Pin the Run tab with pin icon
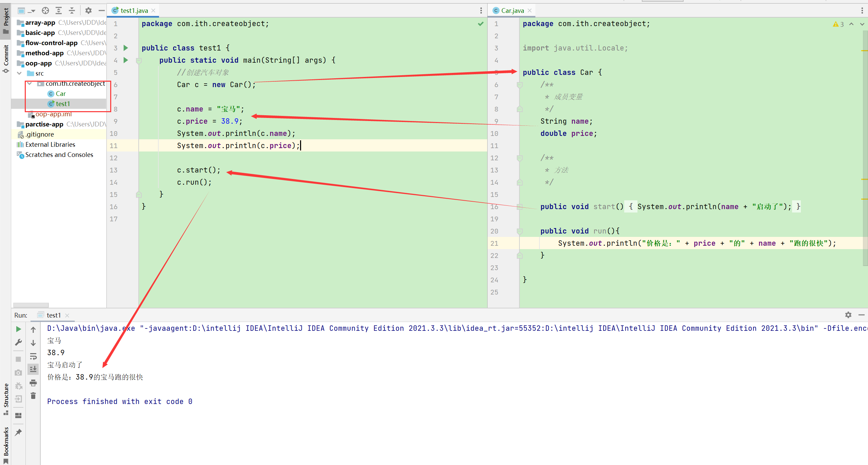868x465 pixels. point(19,432)
